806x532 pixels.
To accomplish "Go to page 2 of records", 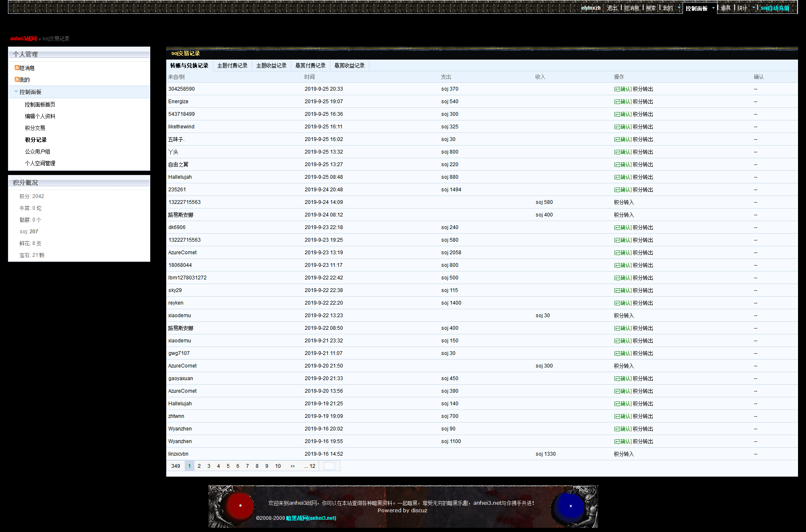I will (199, 466).
